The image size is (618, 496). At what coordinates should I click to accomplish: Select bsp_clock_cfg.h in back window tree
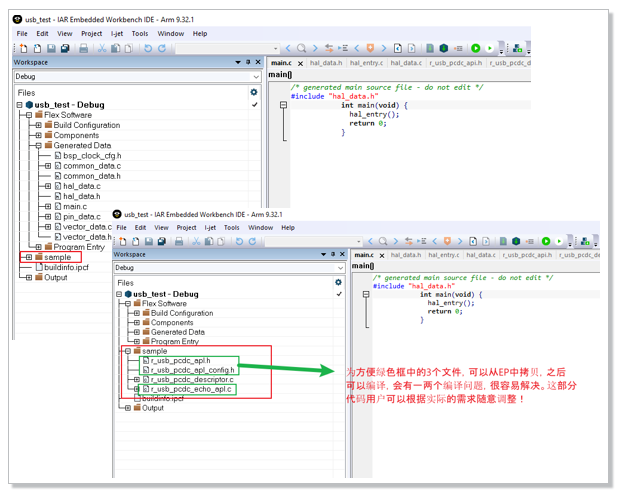92,156
